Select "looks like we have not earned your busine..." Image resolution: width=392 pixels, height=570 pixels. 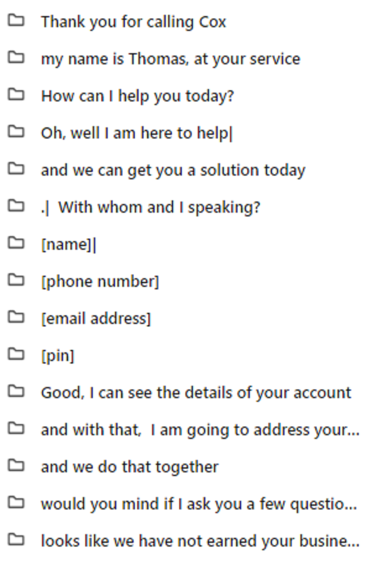(x=200, y=542)
